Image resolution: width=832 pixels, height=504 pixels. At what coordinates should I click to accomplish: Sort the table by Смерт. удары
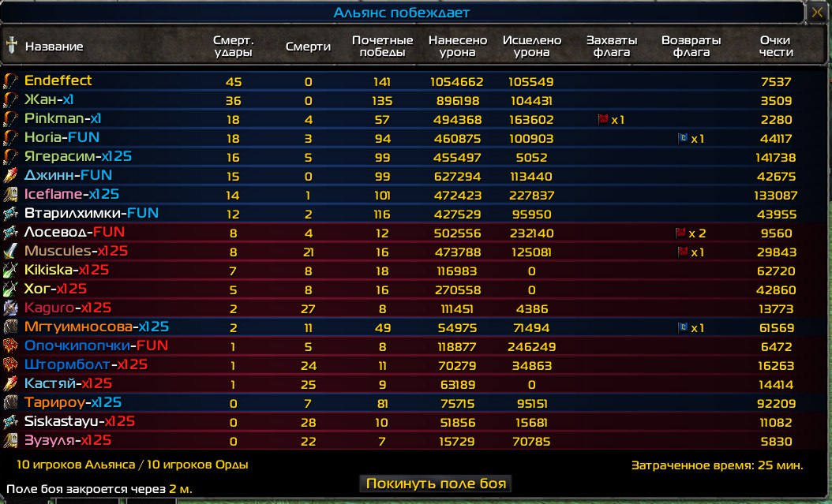(x=233, y=47)
